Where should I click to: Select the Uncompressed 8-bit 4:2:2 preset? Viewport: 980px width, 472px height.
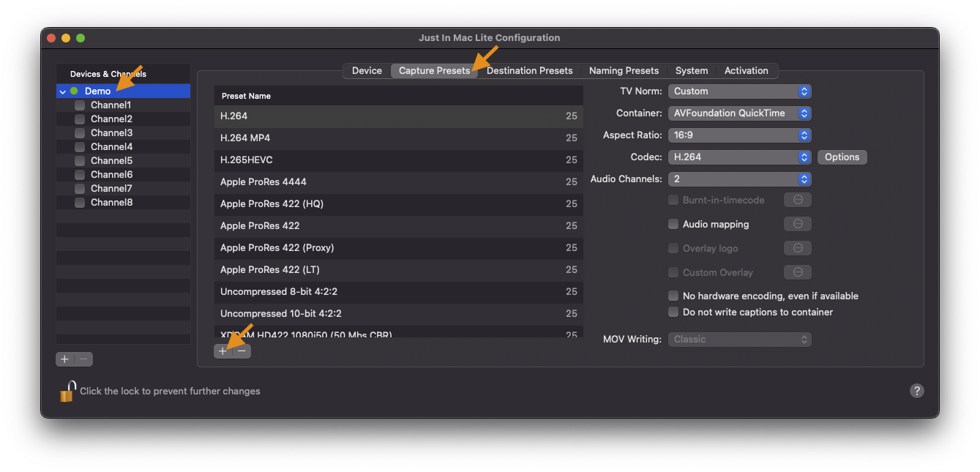tap(399, 292)
